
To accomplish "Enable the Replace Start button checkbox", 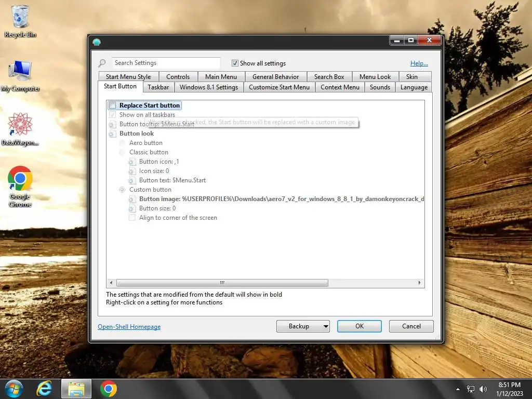I will 113,105.
